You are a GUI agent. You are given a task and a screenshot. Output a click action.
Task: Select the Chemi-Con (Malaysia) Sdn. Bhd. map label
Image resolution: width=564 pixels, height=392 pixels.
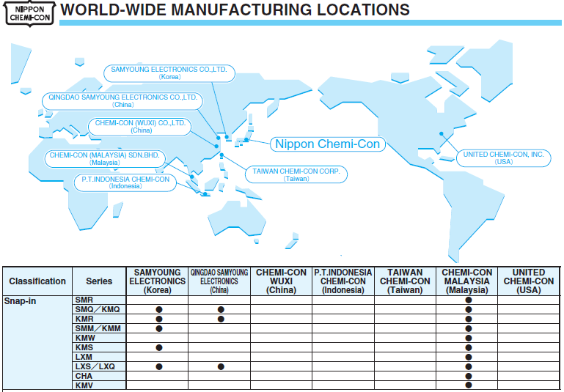tap(106, 158)
